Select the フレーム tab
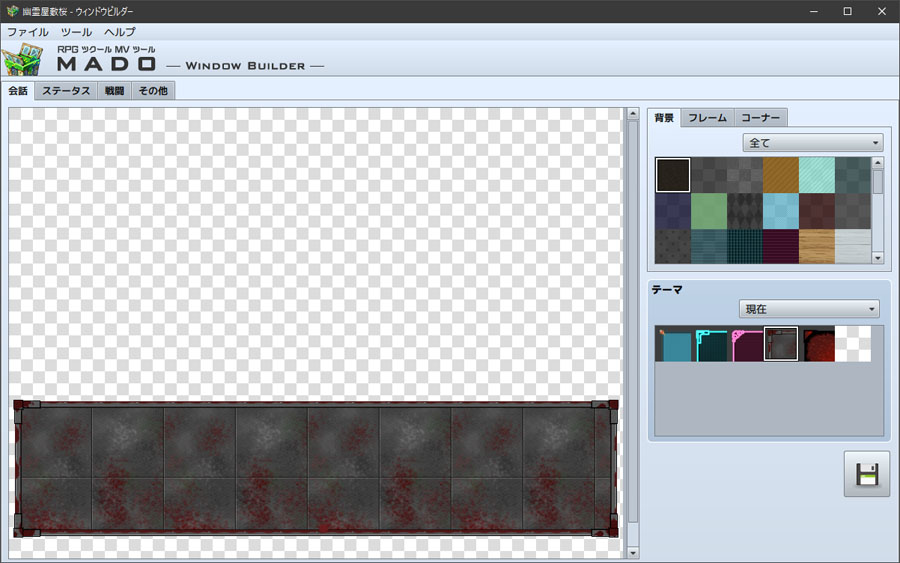Image resolution: width=900 pixels, height=563 pixels. point(707,118)
